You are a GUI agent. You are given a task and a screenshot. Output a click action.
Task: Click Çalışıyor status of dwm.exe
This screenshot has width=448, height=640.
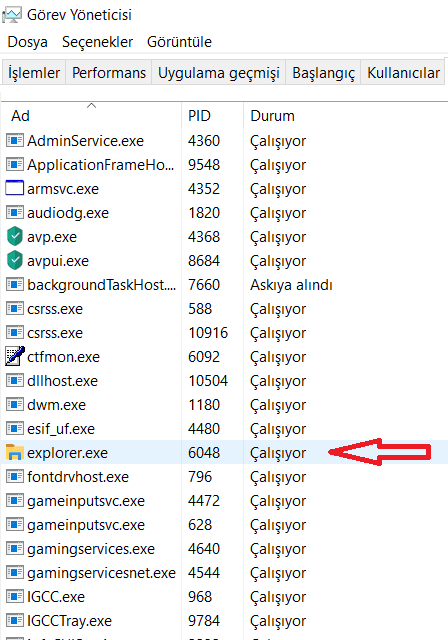[278, 405]
